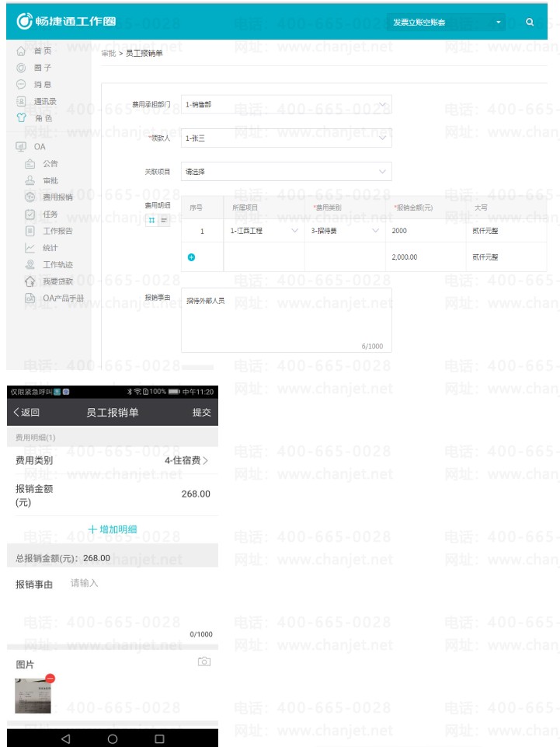The image size is (560, 747).
Task: Switch 费用明细 to grid view toggle
Action: (x=151, y=220)
